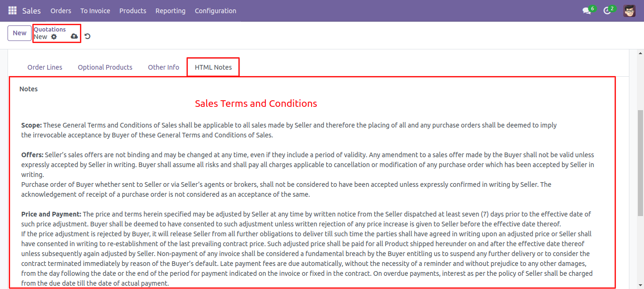Click the New button
The height and width of the screenshot is (289, 644).
[19, 33]
